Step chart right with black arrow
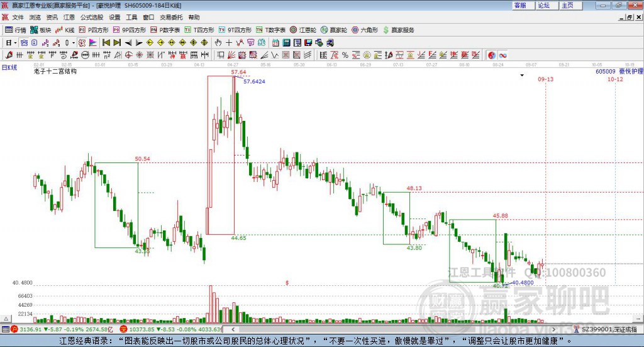Screen dimensions: 644x347 (x=139, y=43)
